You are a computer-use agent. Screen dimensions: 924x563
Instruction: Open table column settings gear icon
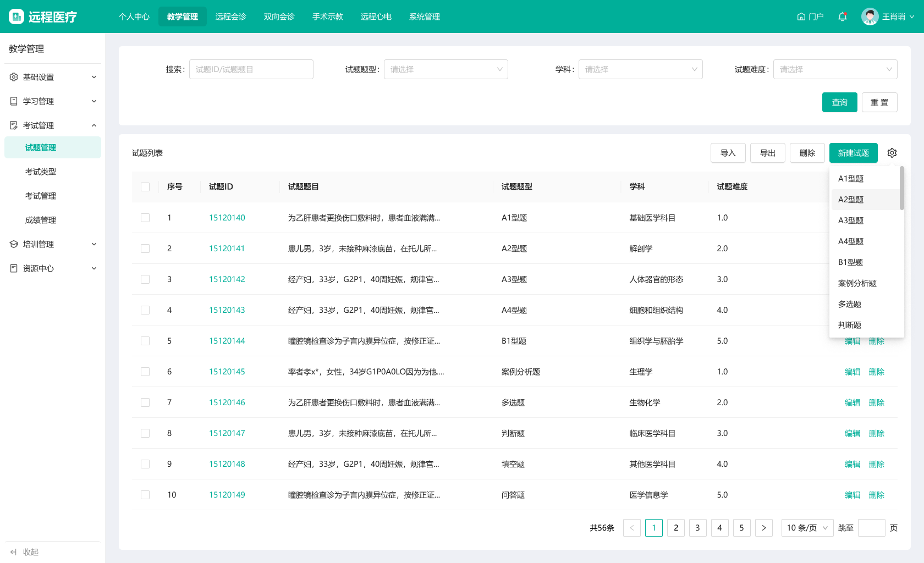click(x=892, y=153)
